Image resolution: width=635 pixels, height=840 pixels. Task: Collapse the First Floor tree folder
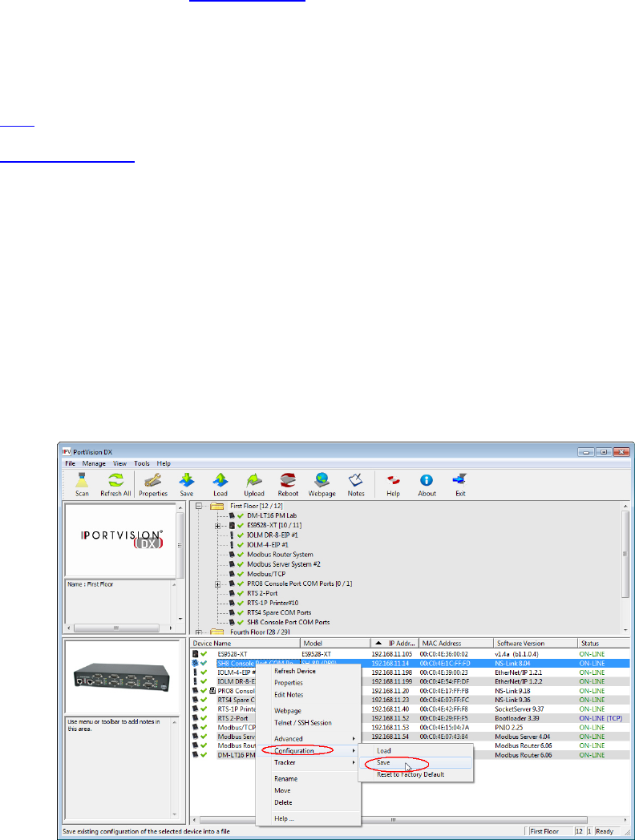coord(199,506)
